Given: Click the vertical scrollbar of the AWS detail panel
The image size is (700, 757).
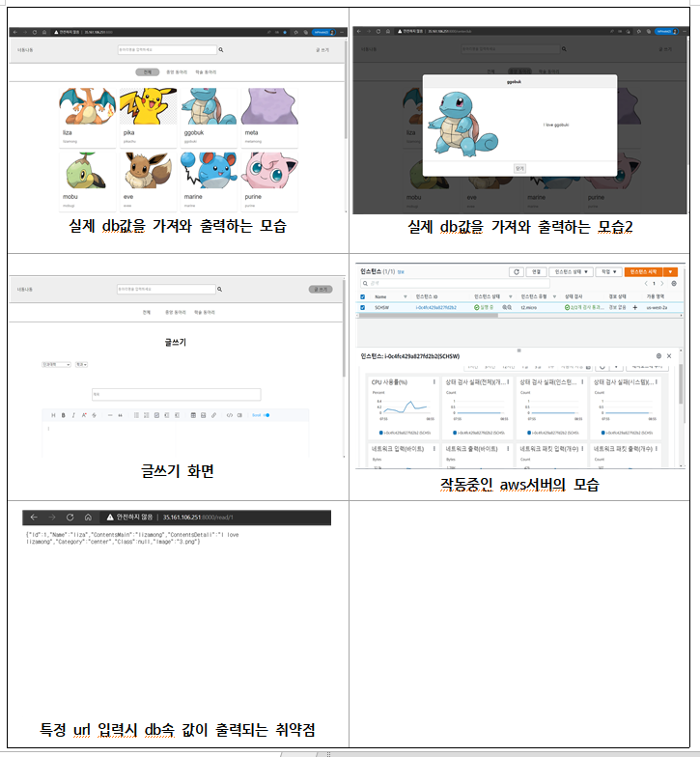Looking at the screenshot, I should click(x=682, y=384).
